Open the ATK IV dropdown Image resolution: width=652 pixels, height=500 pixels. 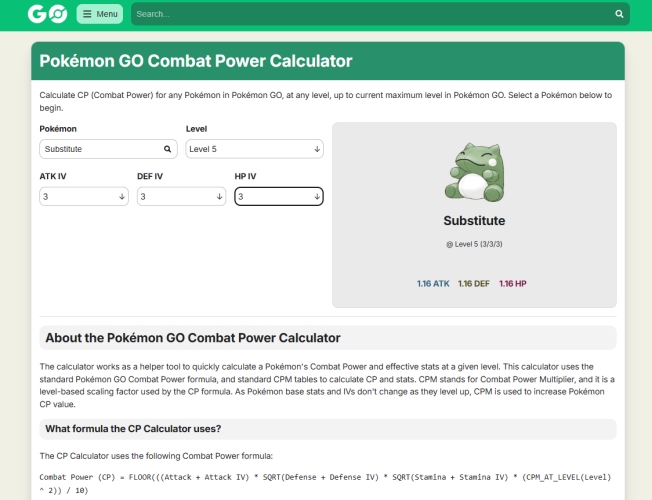(x=84, y=196)
